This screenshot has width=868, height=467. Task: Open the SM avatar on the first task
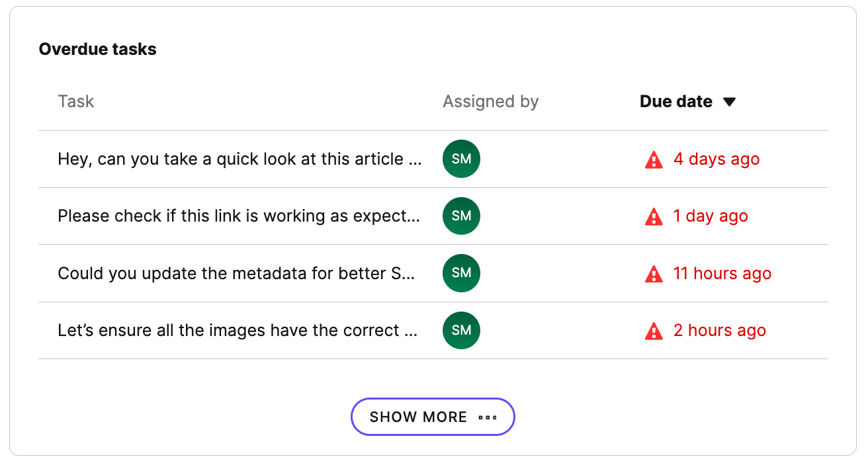(461, 159)
